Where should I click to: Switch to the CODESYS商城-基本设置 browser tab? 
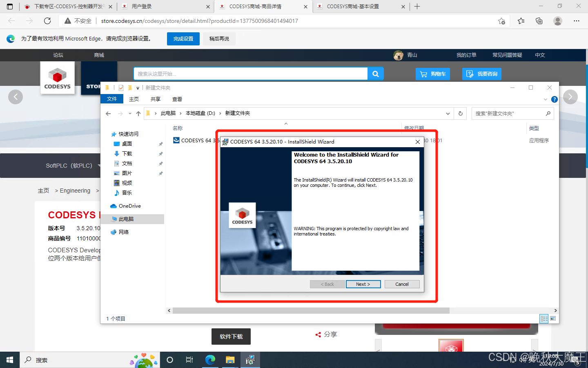click(x=361, y=7)
